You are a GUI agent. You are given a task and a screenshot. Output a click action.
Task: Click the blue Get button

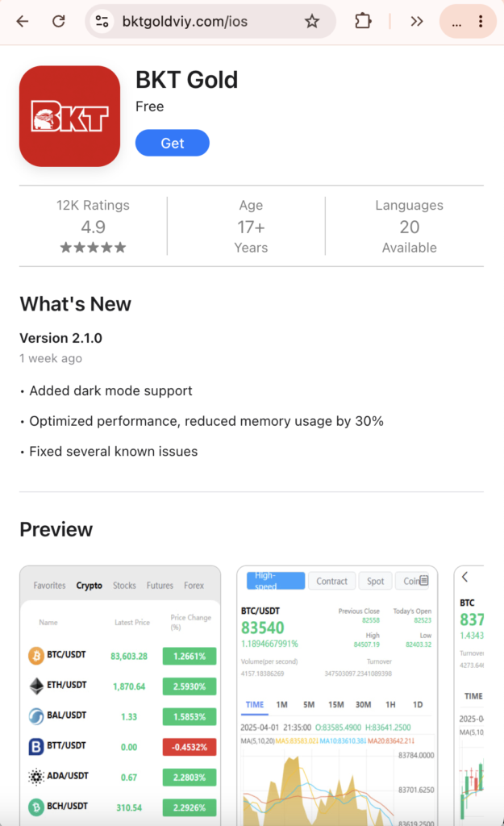pyautogui.click(x=173, y=143)
